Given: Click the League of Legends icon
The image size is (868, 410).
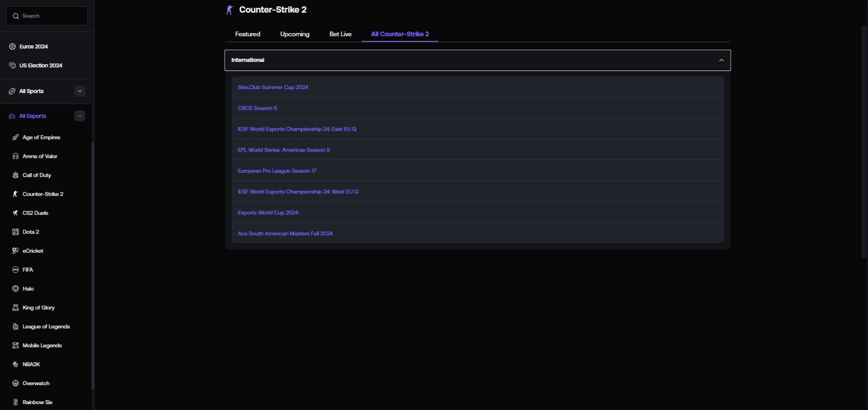Looking at the screenshot, I should 15,327.
